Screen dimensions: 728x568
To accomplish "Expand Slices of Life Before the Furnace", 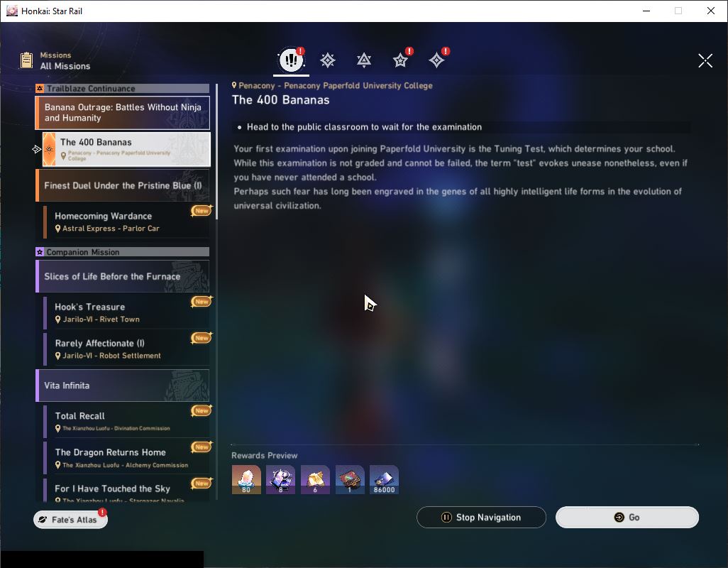I will [123, 276].
